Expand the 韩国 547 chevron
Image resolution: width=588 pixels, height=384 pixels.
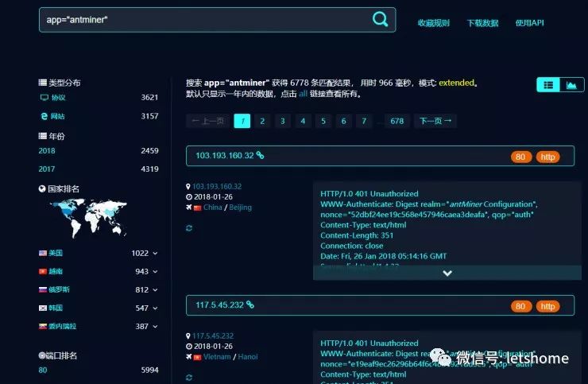[155, 308]
